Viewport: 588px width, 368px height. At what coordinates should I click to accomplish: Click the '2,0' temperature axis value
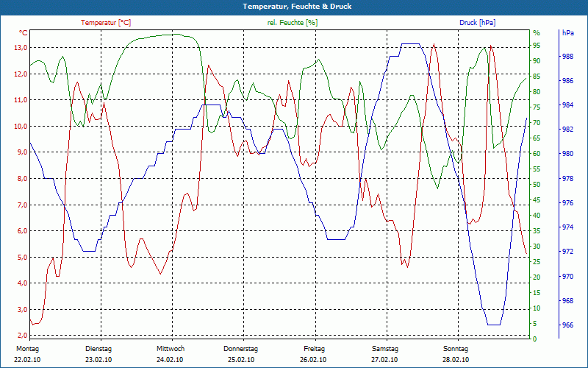[x=22, y=335]
